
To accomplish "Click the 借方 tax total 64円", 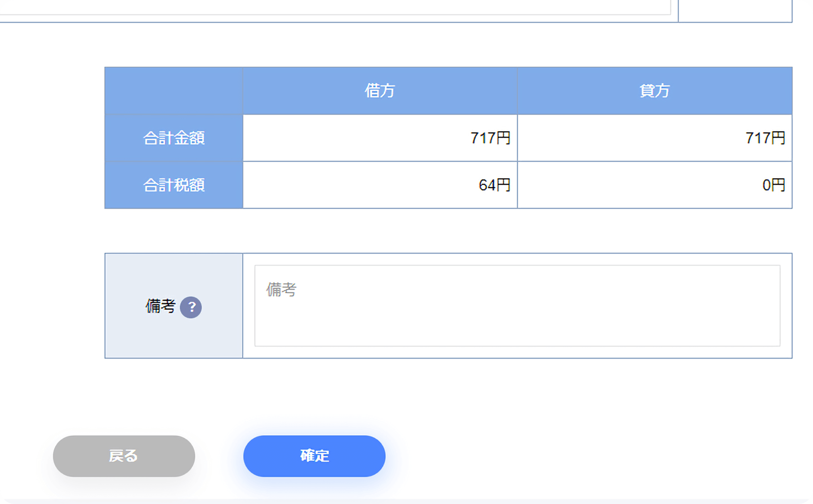I will 494,185.
